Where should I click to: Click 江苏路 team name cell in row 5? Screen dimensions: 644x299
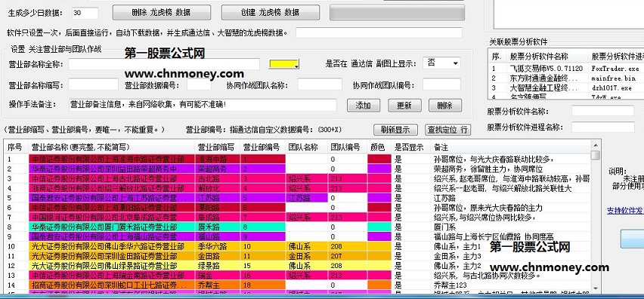coord(306,198)
